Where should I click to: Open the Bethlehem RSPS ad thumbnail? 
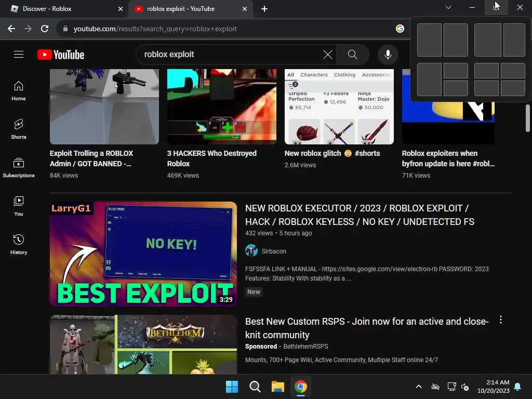[143, 344]
